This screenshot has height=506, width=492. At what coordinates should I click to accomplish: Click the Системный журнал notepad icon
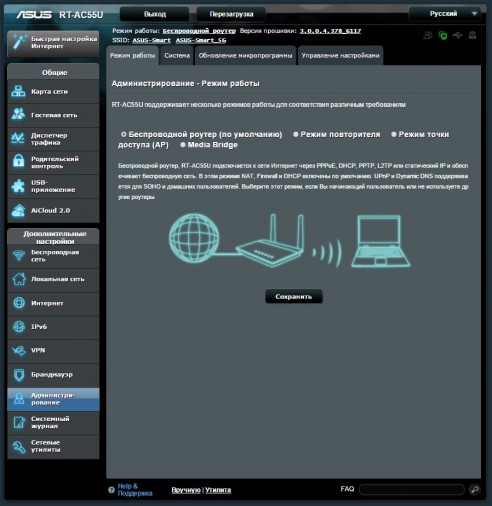point(19,422)
